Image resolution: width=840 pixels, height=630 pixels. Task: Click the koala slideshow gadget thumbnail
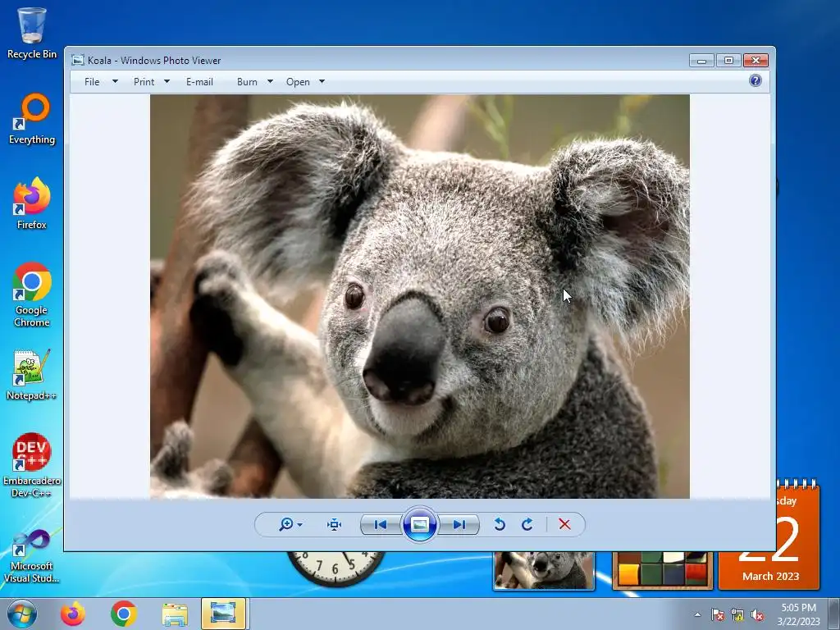tap(543, 570)
